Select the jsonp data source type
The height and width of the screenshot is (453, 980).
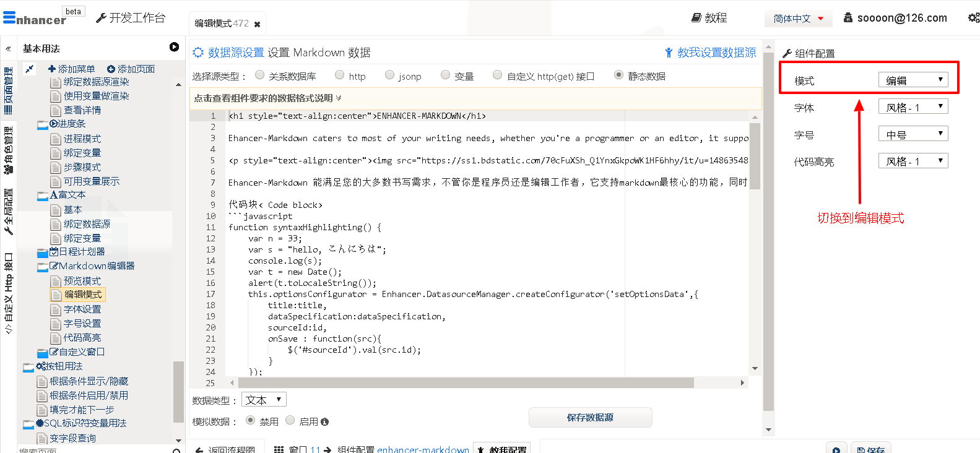coord(389,75)
